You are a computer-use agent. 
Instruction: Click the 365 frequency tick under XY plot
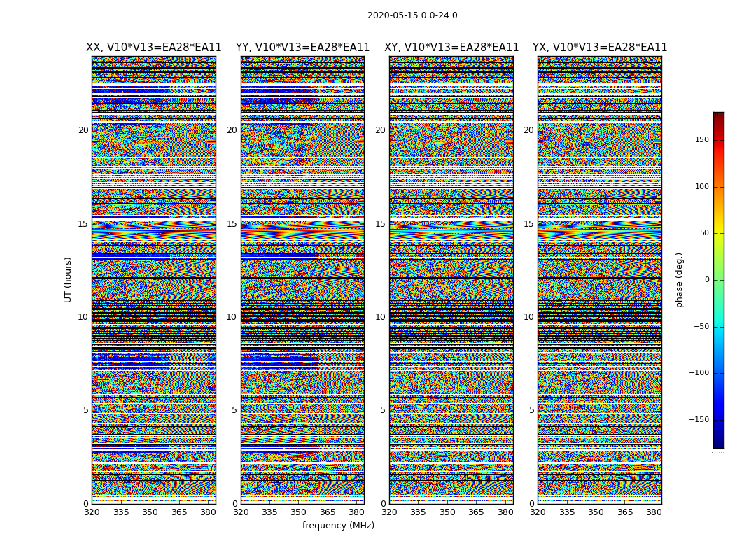pos(476,512)
